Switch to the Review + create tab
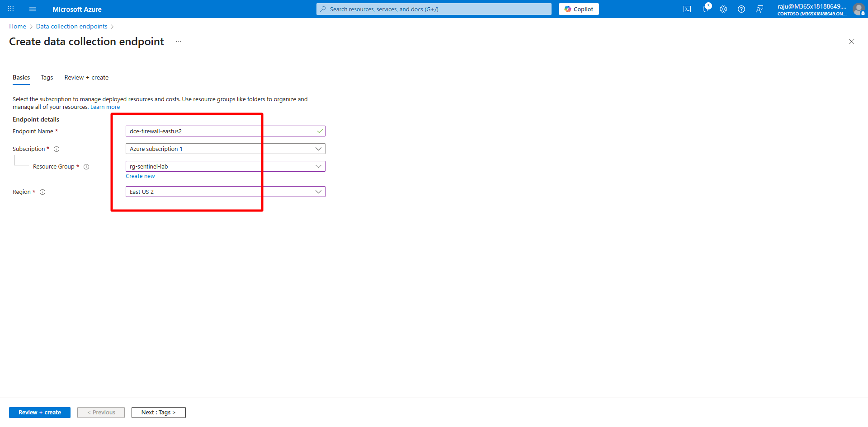868x427 pixels. [x=86, y=78]
